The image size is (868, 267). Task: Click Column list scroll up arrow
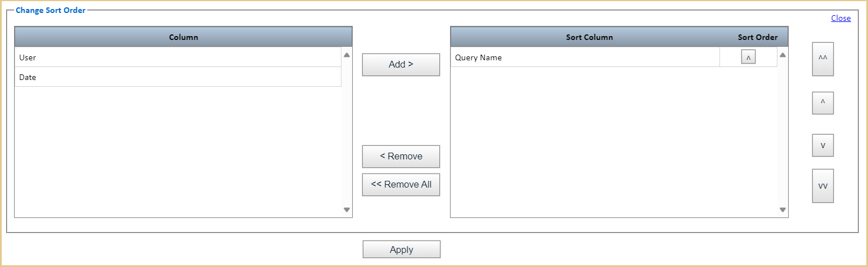(x=347, y=55)
